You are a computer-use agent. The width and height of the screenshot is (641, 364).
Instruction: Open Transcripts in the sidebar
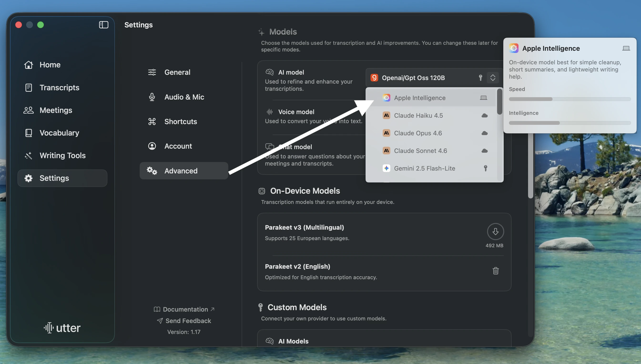tap(62, 87)
